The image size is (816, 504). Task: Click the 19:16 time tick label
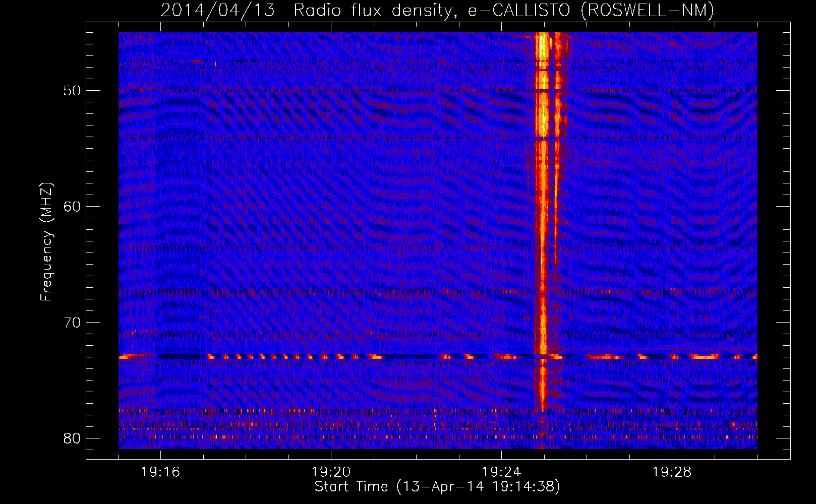tap(161, 472)
